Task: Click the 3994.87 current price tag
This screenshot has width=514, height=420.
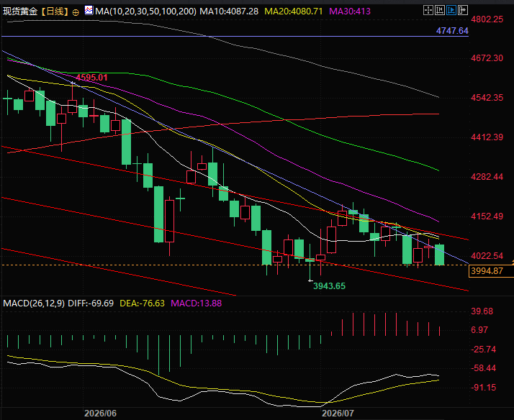Action: 487,271
